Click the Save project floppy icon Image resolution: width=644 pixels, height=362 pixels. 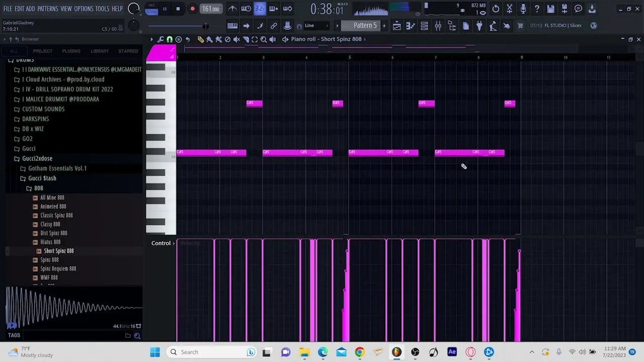coord(550,9)
